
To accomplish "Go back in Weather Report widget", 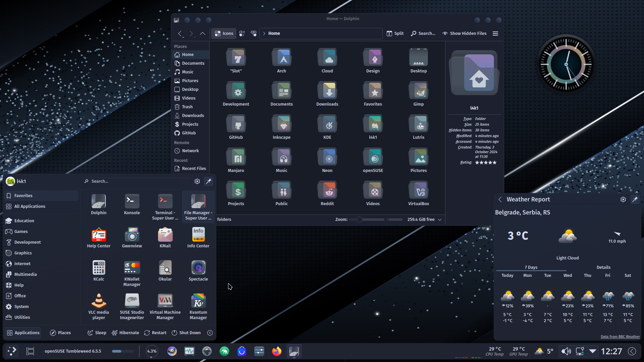I will click(x=500, y=199).
